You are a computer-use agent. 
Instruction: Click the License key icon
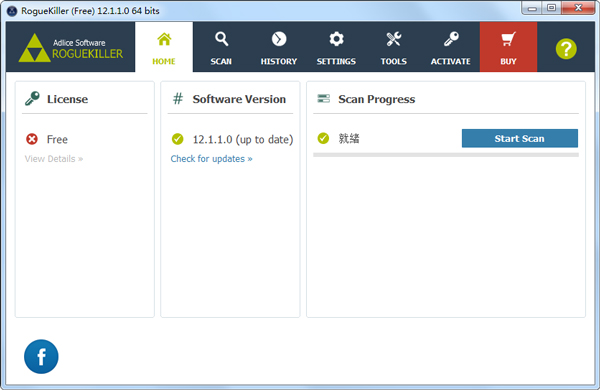32,98
